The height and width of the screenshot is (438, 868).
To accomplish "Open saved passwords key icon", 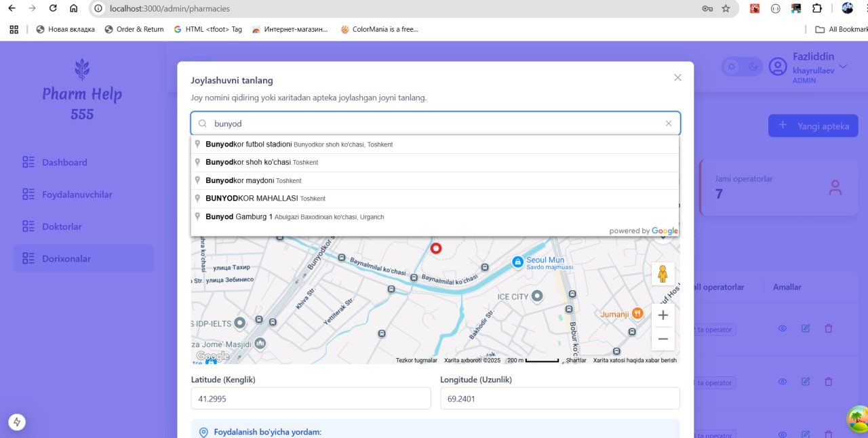I will pos(707,9).
